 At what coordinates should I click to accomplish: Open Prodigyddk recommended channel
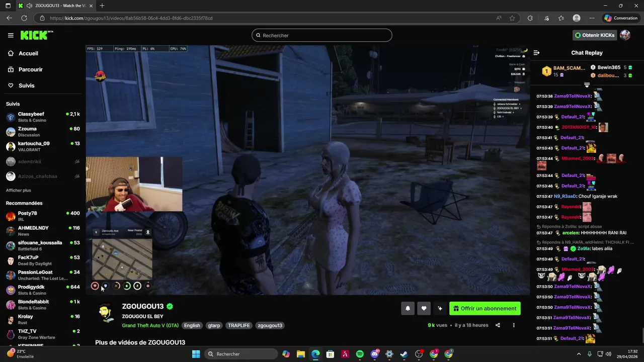(x=43, y=290)
